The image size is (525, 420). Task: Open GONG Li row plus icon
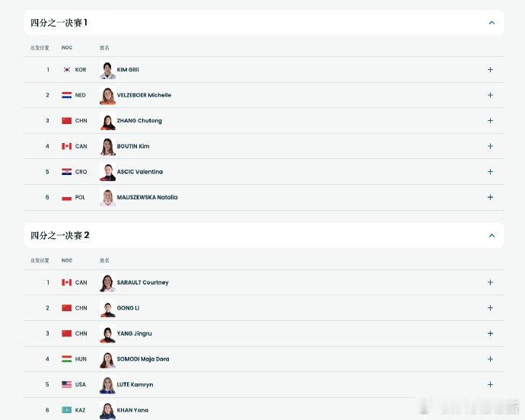click(x=490, y=308)
